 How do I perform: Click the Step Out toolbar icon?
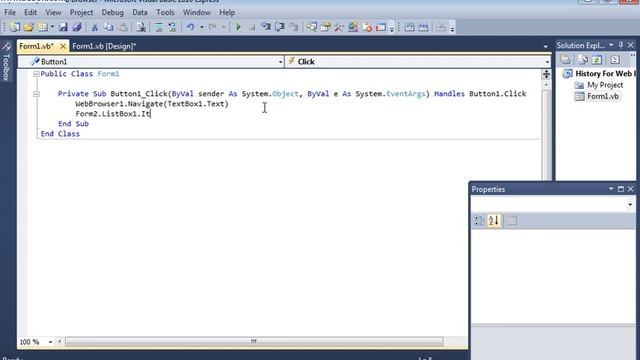[294, 27]
